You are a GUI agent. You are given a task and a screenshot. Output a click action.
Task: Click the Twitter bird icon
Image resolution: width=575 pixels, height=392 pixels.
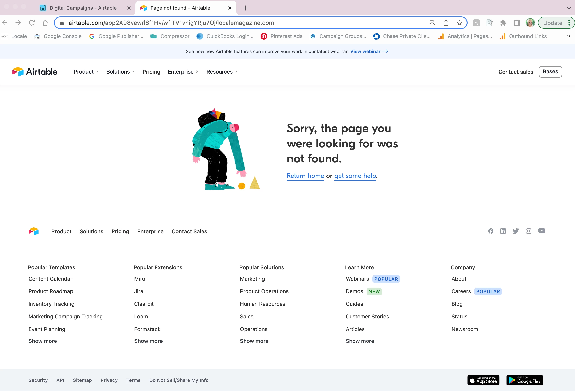tap(515, 231)
